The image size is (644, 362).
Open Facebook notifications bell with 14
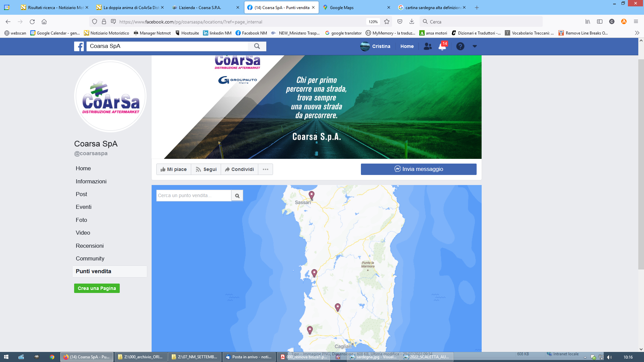[x=442, y=46]
